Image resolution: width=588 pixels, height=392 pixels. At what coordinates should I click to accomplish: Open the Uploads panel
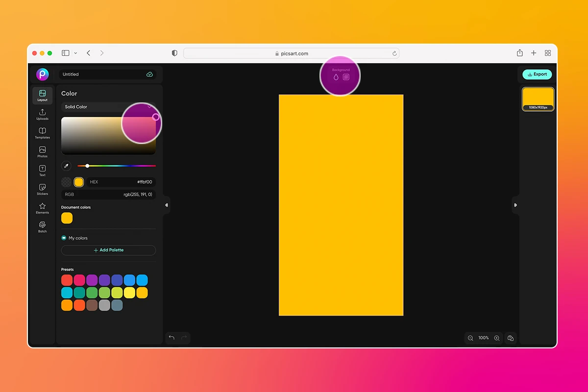click(x=42, y=114)
